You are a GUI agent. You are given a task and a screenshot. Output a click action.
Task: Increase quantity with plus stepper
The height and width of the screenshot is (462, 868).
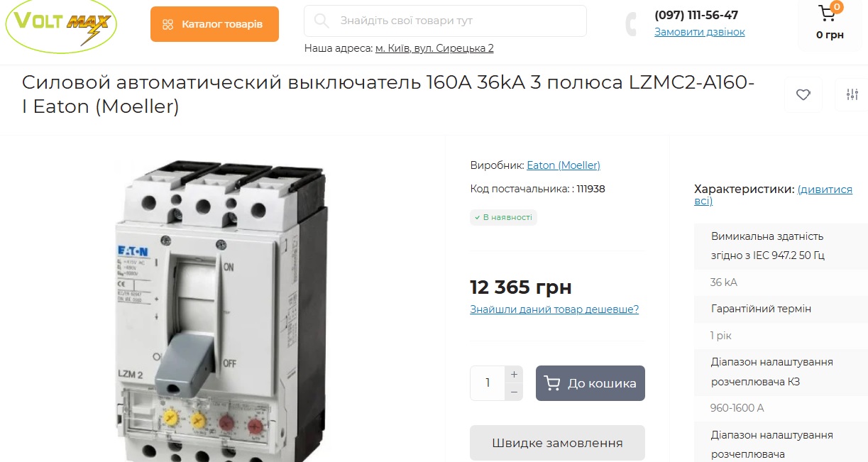pos(514,374)
